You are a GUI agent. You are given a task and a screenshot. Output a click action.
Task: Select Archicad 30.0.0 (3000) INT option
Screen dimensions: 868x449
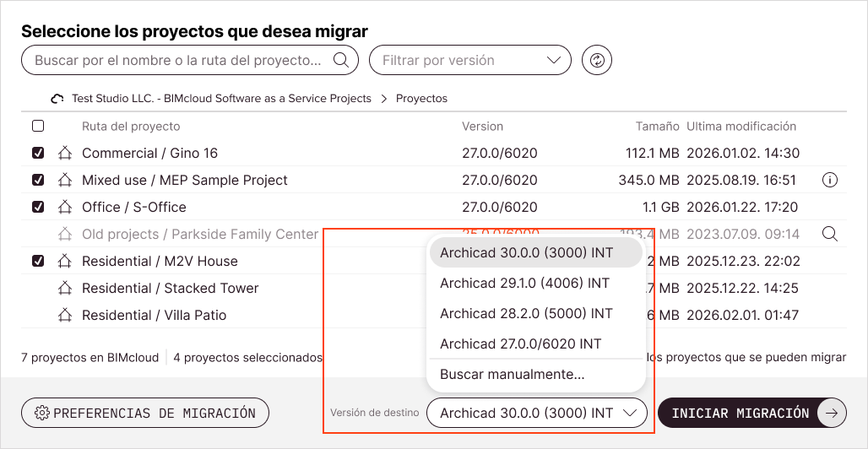536,252
